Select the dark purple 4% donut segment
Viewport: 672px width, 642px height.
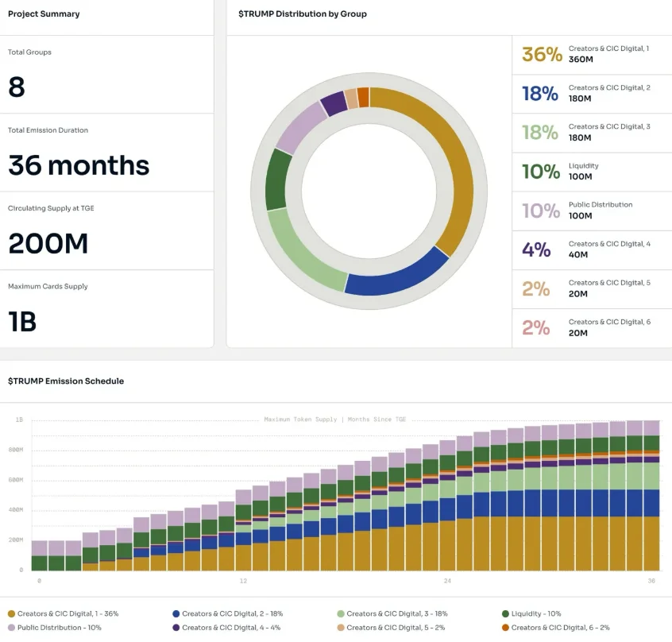(x=334, y=103)
